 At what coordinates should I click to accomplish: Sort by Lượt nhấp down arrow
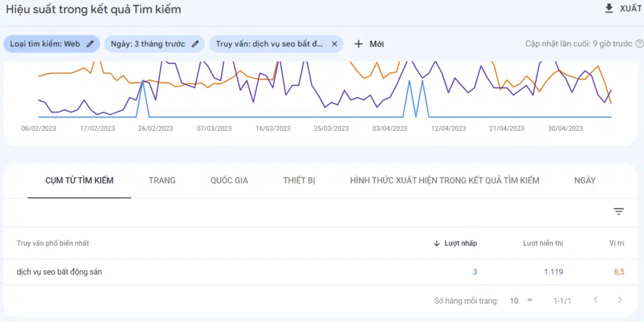(x=436, y=243)
